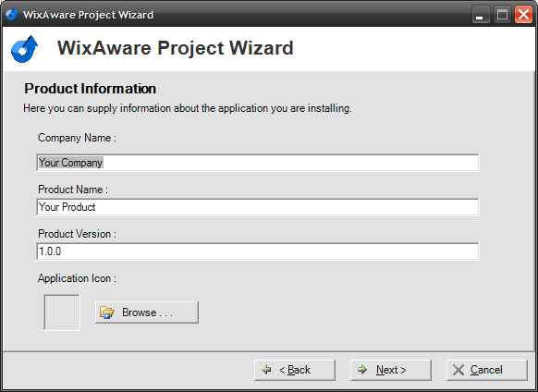Place cursor in Product Version field

coord(258,251)
